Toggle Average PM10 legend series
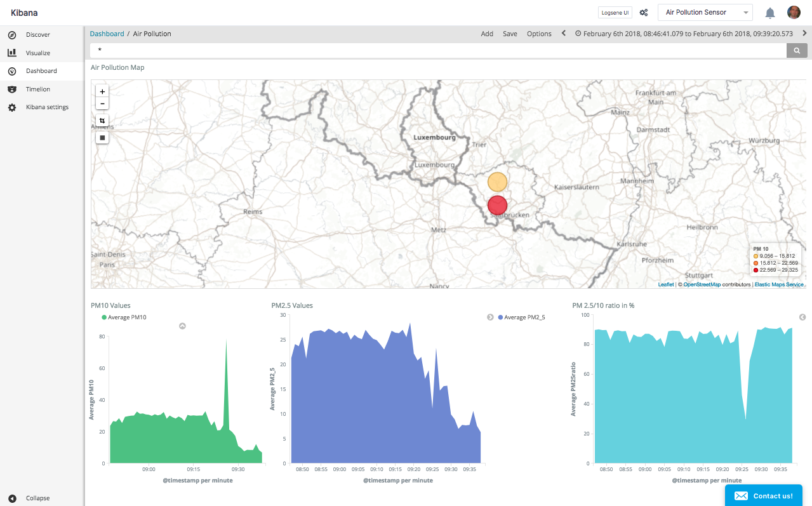The image size is (812, 506). coord(124,317)
